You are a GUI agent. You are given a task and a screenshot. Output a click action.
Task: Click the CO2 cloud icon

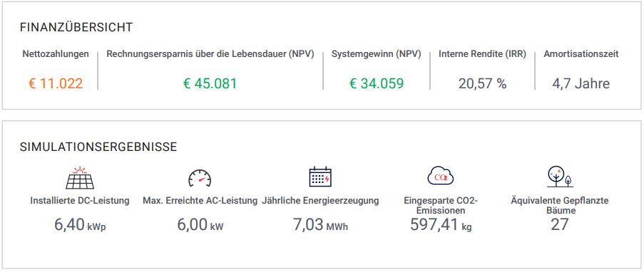440,176
